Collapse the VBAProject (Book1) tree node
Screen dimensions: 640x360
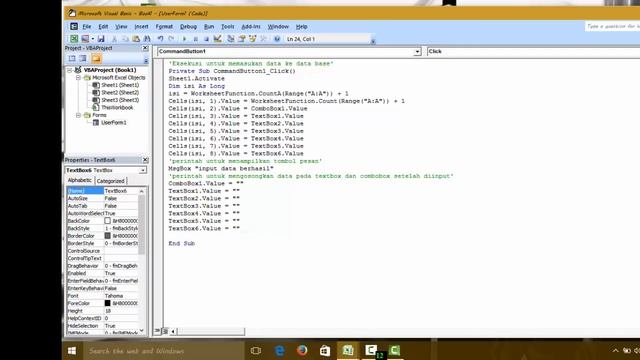(x=70, y=70)
